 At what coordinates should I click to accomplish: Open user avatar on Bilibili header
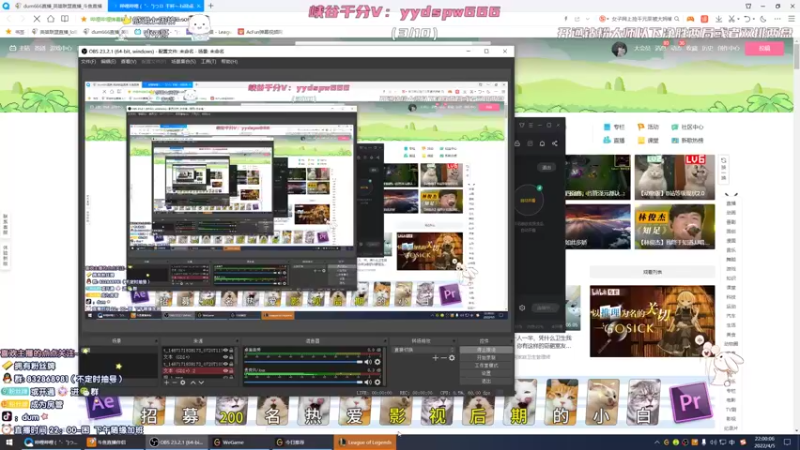[x=619, y=49]
